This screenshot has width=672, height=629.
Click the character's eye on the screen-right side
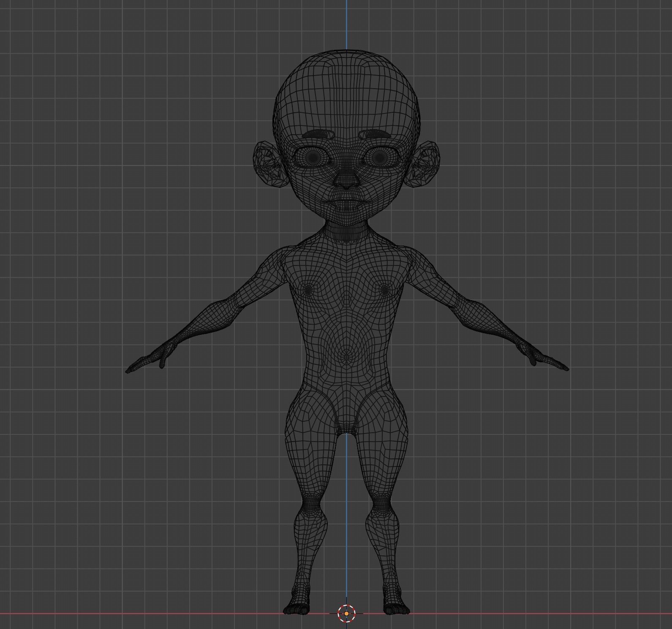point(380,157)
